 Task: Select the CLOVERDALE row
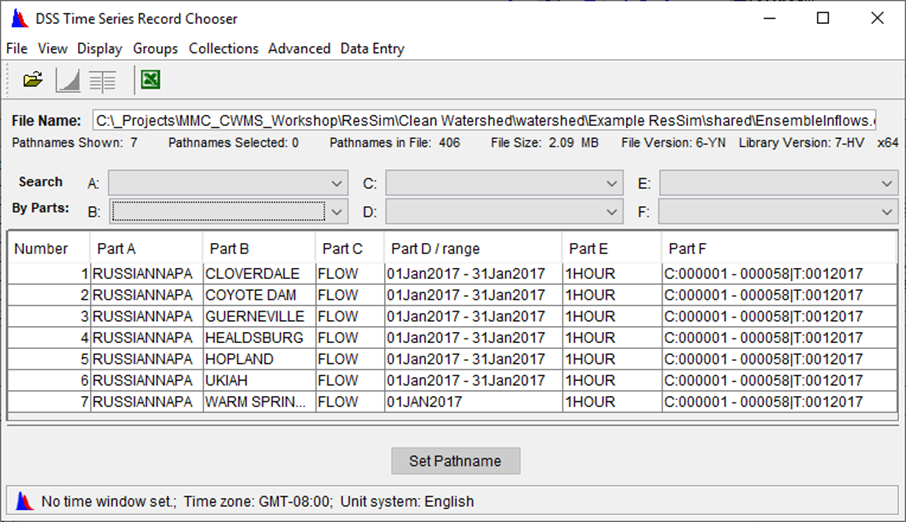[x=452, y=273]
